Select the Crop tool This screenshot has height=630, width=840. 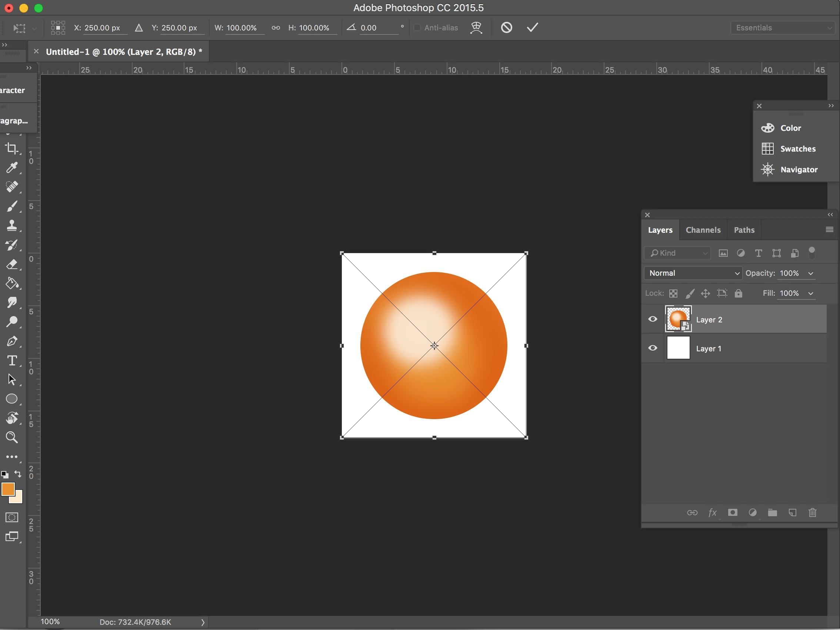click(12, 148)
